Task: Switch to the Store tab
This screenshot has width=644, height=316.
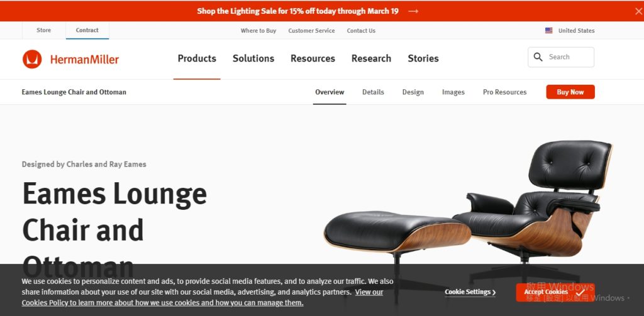Action: 44,30
